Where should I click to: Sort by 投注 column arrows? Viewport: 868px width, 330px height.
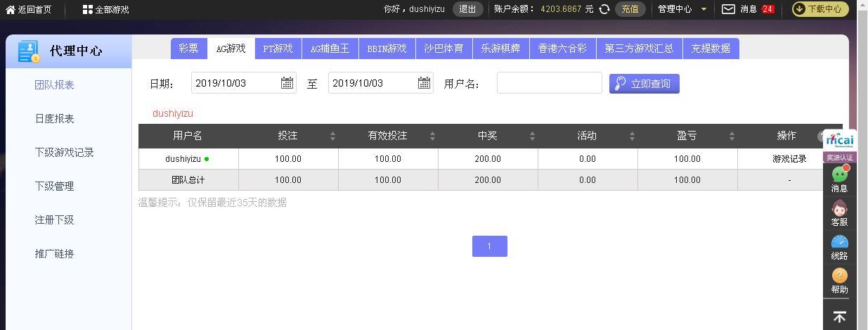[332, 136]
